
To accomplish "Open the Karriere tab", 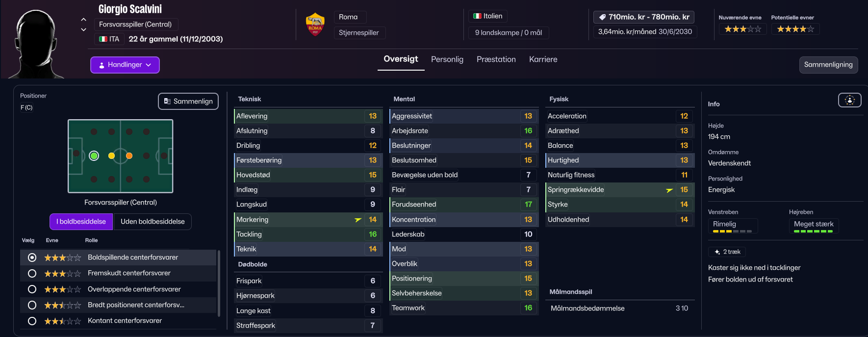I will pos(543,59).
